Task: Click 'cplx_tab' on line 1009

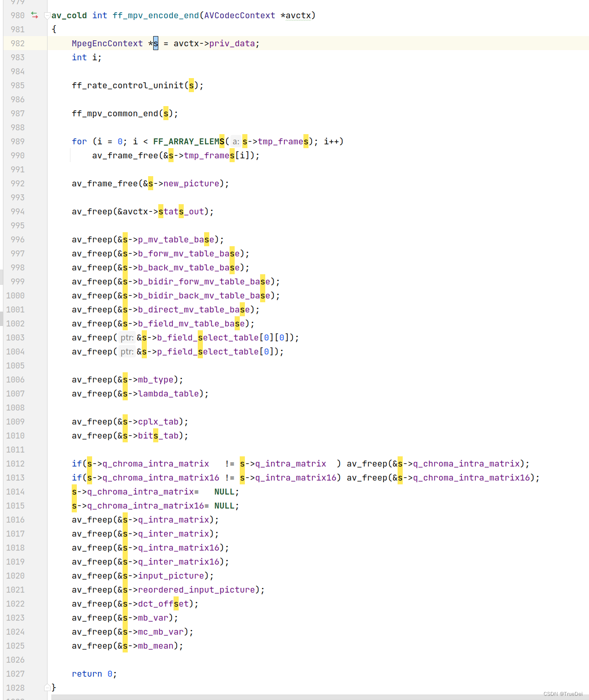Action: point(158,422)
